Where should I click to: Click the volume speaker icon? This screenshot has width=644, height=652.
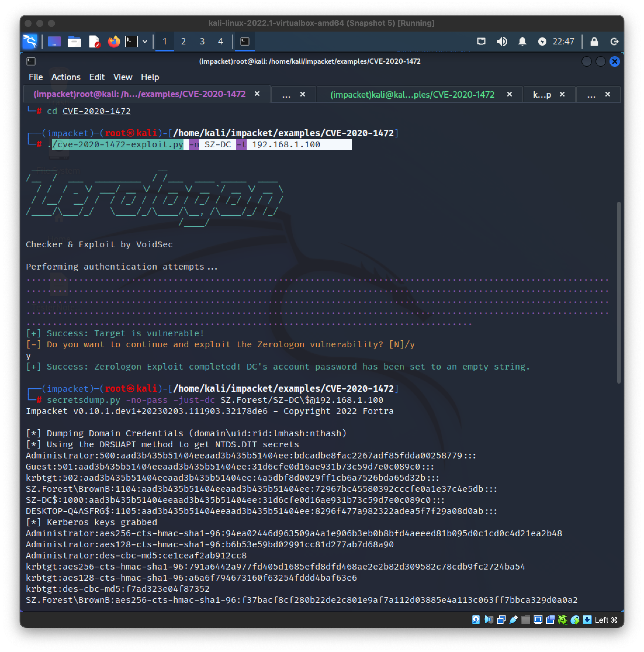502,42
